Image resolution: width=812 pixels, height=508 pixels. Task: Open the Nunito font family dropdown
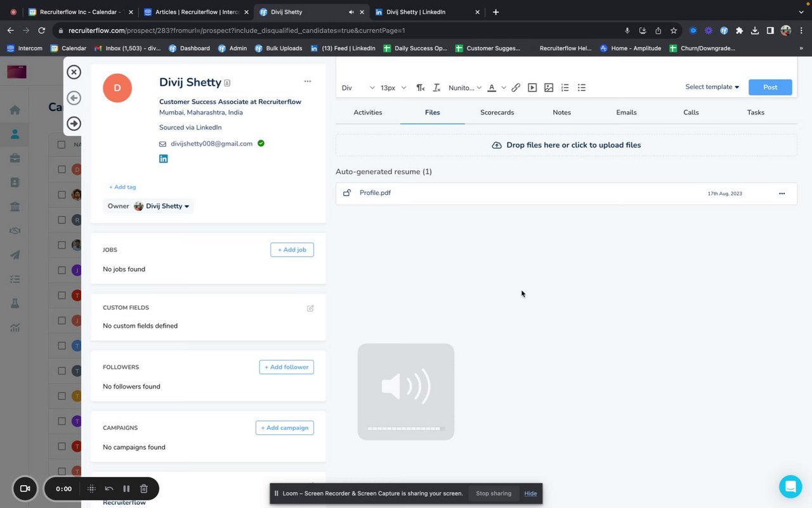(465, 88)
